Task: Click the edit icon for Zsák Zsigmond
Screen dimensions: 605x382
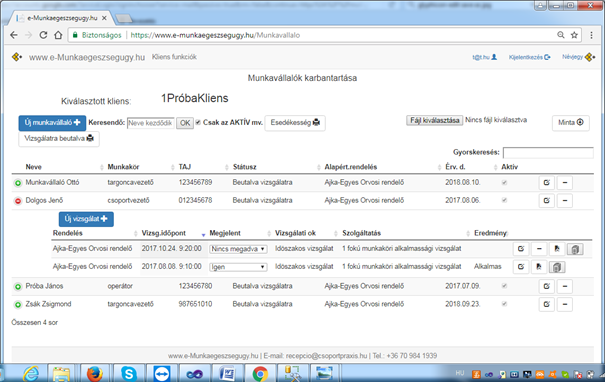Action: [546, 304]
